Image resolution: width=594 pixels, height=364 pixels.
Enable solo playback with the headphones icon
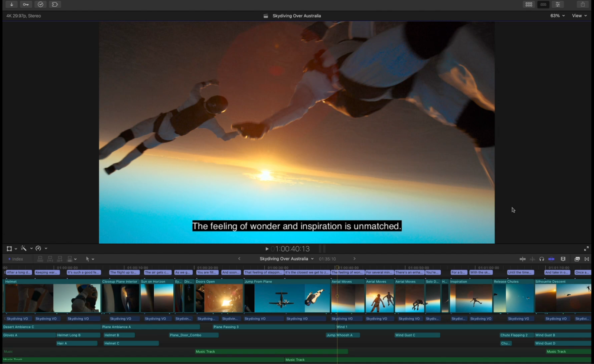point(542,259)
